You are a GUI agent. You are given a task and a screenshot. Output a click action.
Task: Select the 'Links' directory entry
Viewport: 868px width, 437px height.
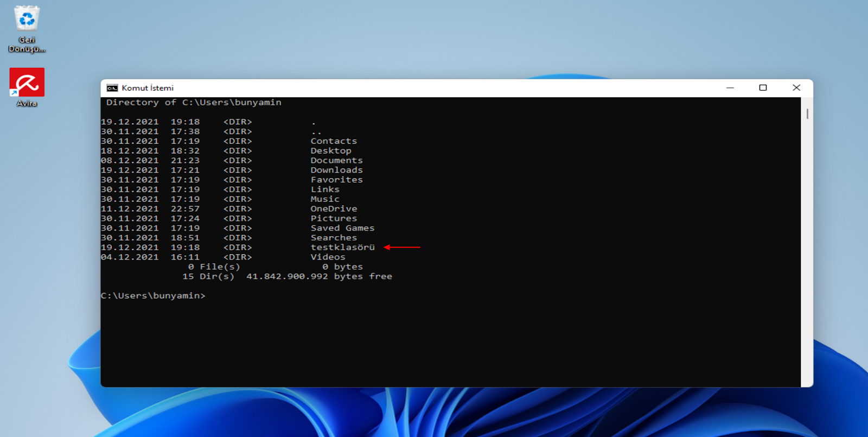325,189
